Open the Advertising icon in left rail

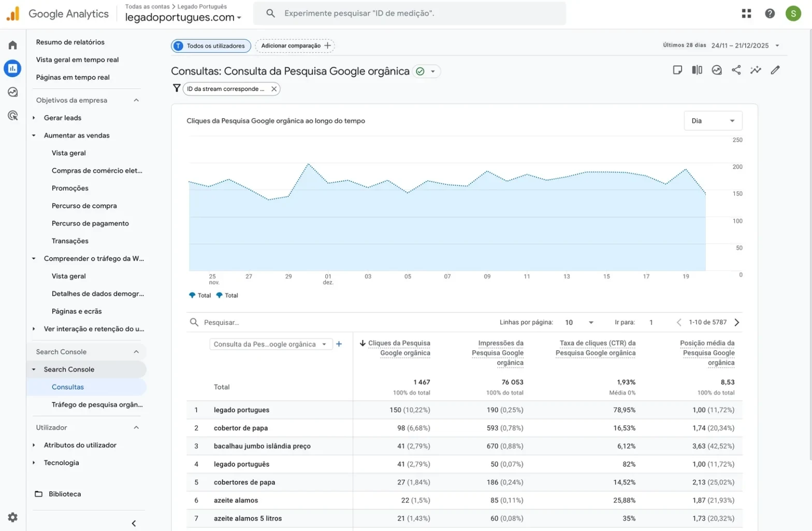pyautogui.click(x=12, y=116)
